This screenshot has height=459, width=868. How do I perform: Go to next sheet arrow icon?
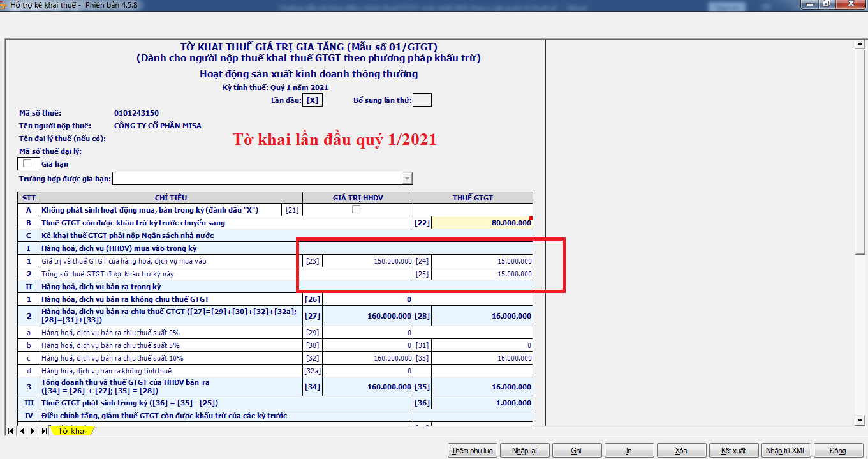[33, 431]
